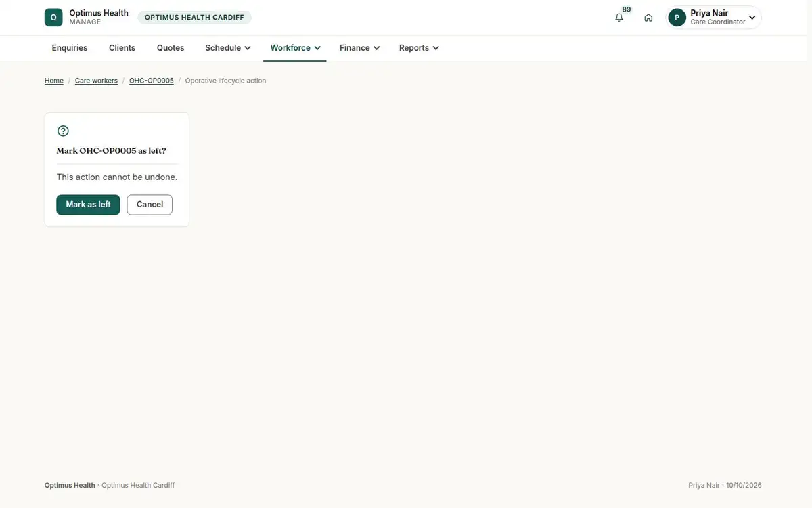
Task: Click the Optimus Health Manage brand name
Action: [x=99, y=18]
